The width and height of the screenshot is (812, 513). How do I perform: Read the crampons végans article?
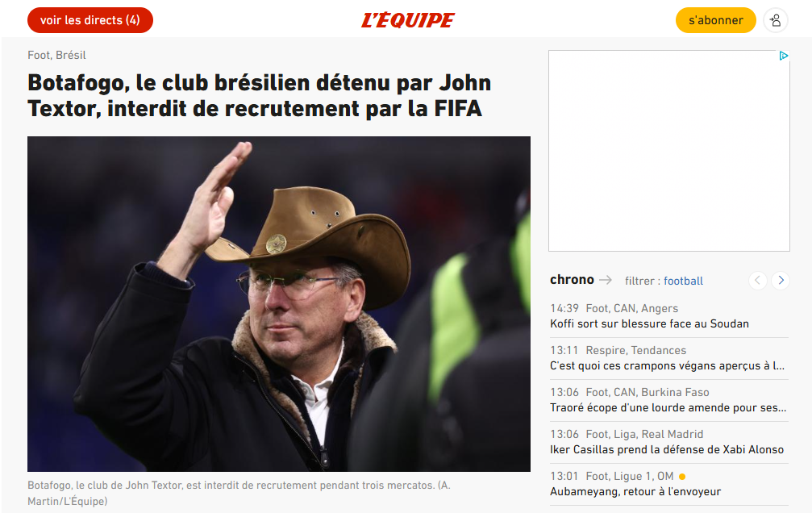coord(667,366)
